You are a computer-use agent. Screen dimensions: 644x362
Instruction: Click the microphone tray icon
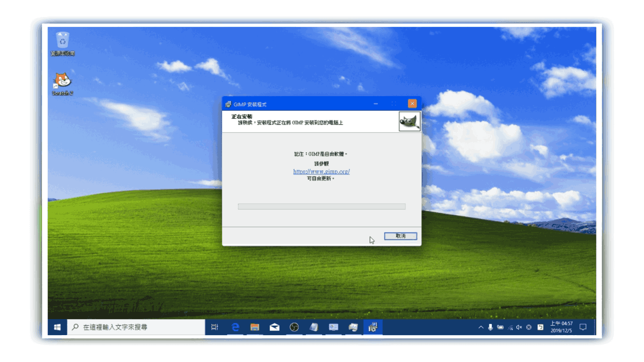tap(490, 327)
